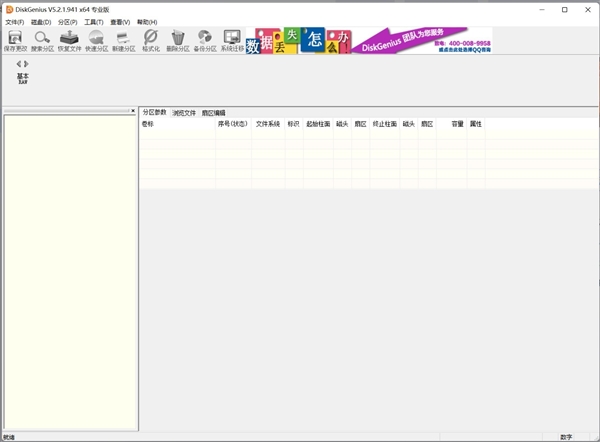
Task: Switch to the Sector Editor (扇区编辑) tab
Action: coord(213,112)
